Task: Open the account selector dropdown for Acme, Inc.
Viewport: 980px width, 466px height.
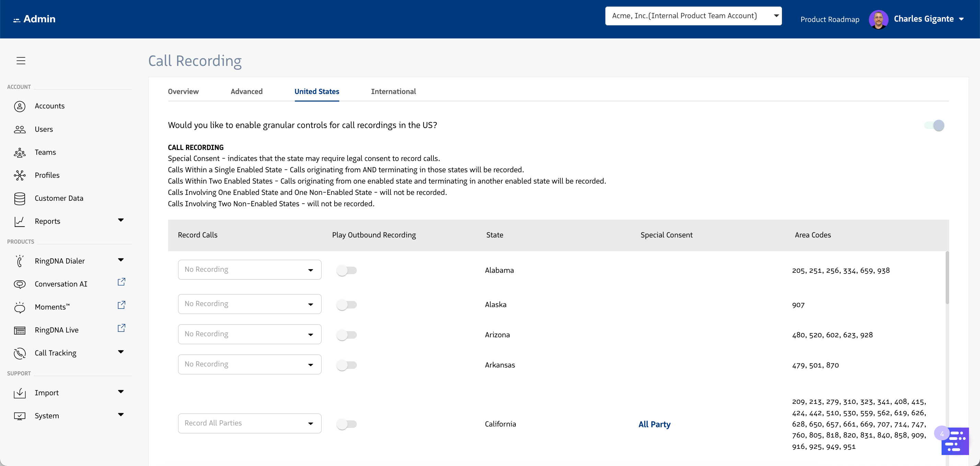Action: [x=693, y=16]
